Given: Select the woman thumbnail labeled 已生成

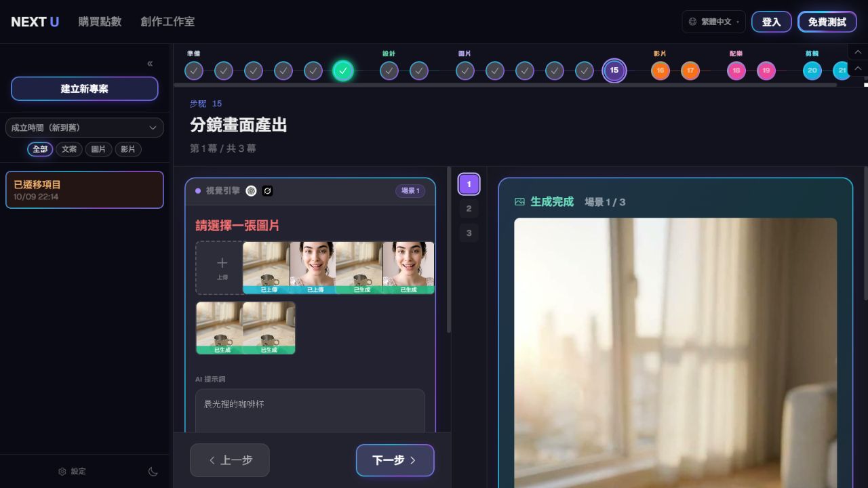Looking at the screenshot, I should pyautogui.click(x=408, y=268).
